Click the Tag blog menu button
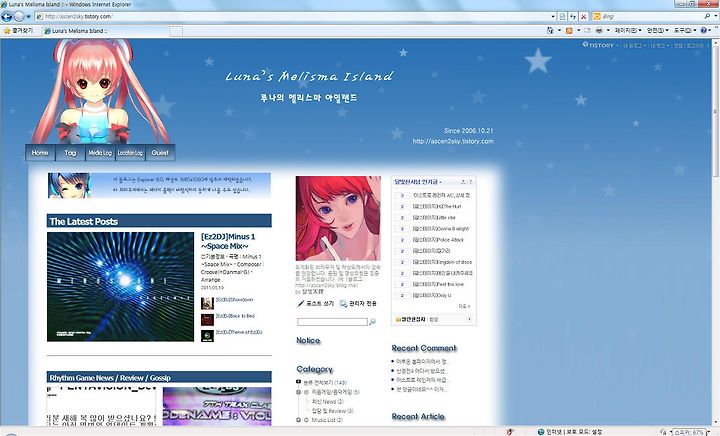The image size is (720, 436). pos(70,153)
